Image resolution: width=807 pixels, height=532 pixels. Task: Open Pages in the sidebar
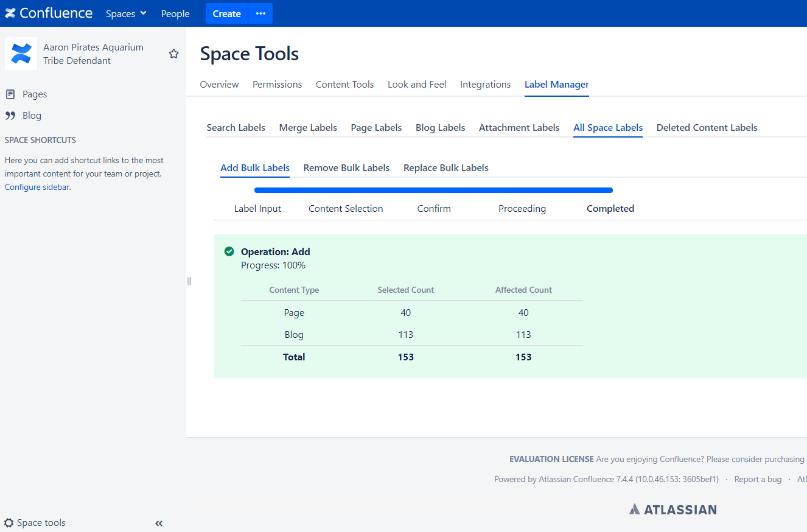point(35,94)
